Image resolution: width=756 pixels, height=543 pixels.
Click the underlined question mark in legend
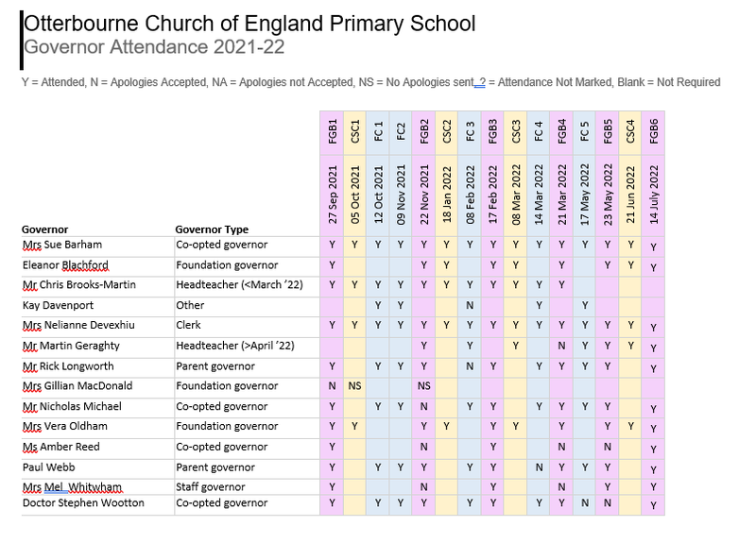480,82
